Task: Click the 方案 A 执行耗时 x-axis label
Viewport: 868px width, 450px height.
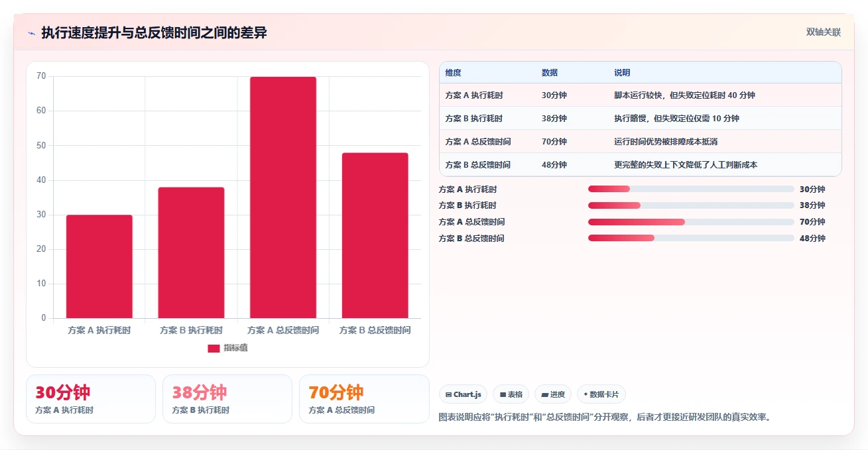Action: point(99,330)
